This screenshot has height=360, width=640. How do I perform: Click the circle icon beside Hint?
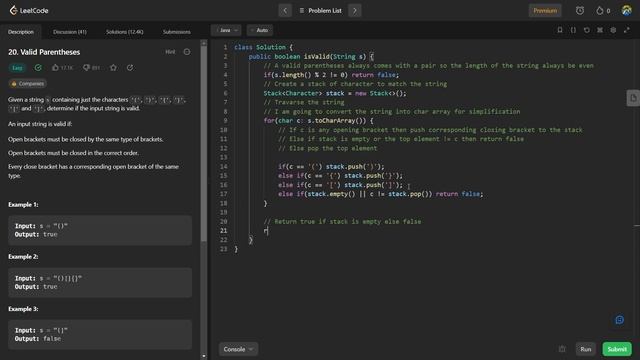pyautogui.click(x=187, y=52)
